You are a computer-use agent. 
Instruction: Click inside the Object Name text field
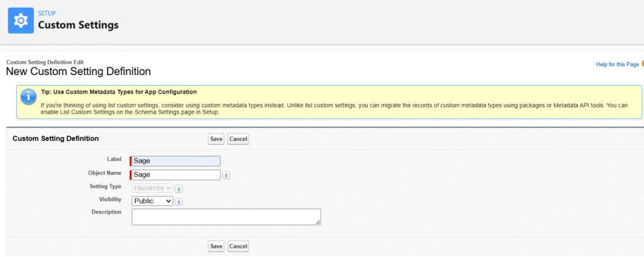176,174
